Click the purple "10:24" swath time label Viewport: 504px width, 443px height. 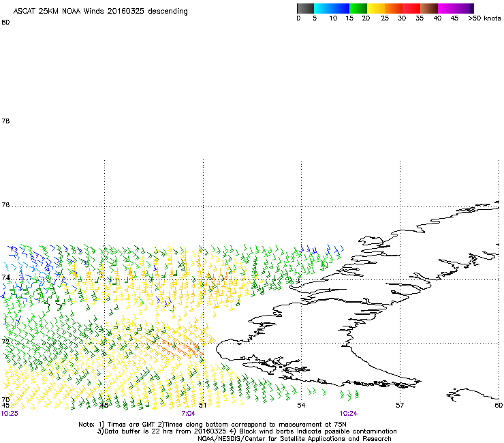[349, 414]
